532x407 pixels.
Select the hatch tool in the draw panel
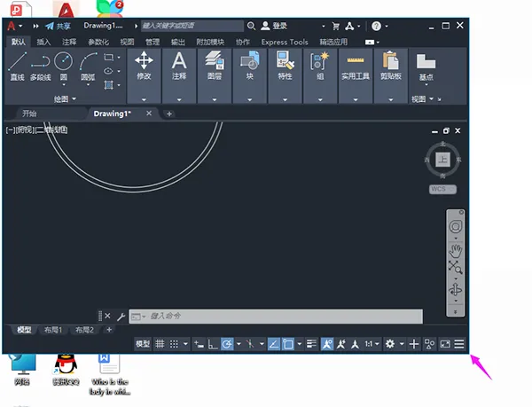tap(108, 85)
